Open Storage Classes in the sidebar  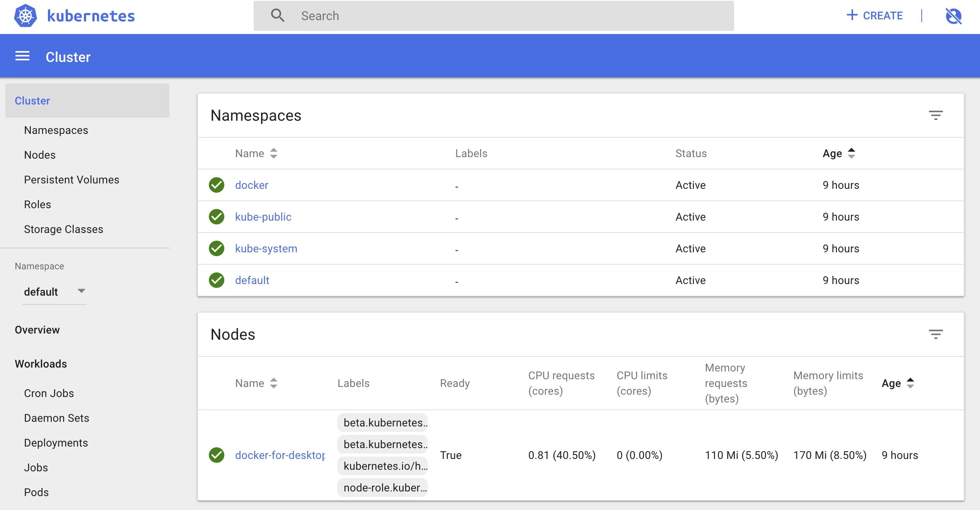[63, 229]
